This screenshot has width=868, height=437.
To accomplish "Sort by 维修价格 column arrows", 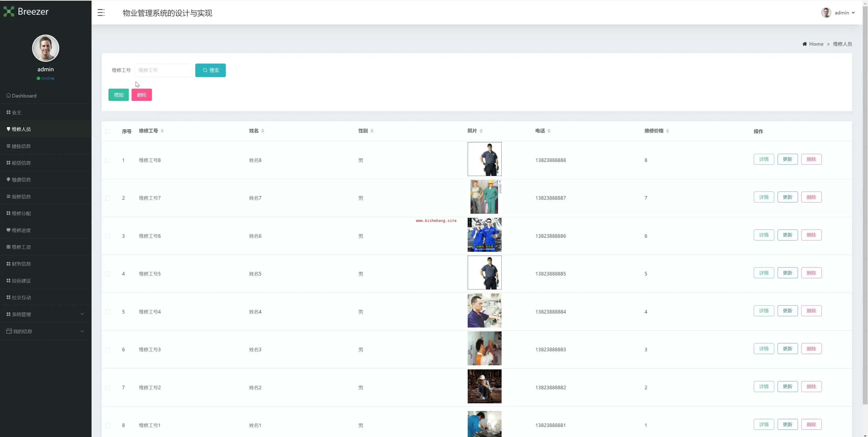I will tap(668, 131).
